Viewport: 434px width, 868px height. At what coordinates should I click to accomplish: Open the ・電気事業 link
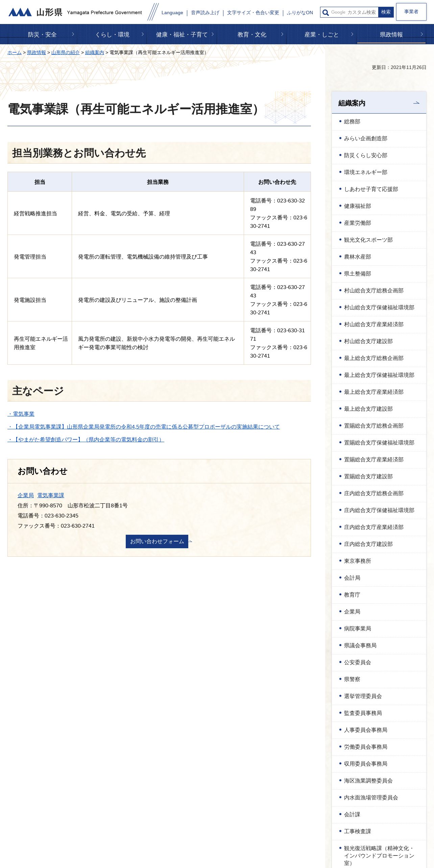pyautogui.click(x=21, y=414)
